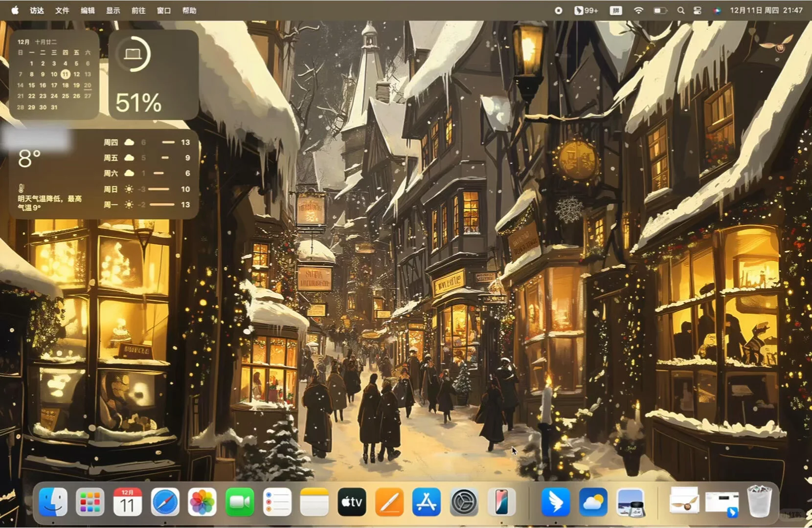Viewport: 812px width, 528px height.
Task: Click the 周一 forecast row label
Action: tap(111, 205)
